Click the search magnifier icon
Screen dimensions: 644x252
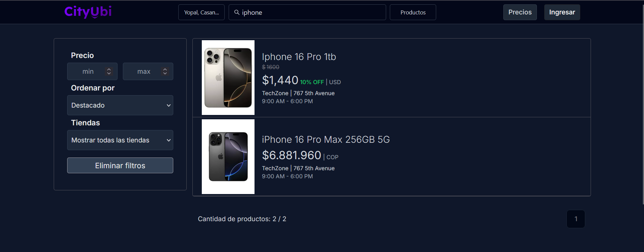(237, 12)
